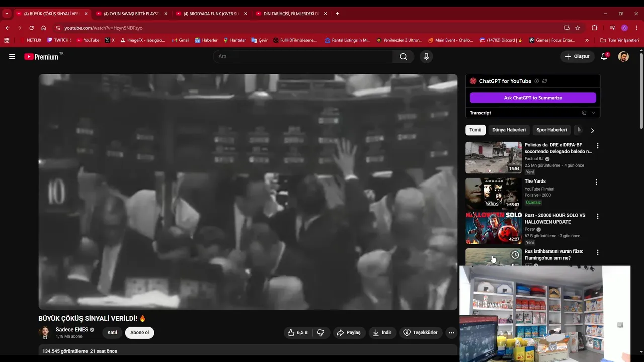The image size is (644, 362).
Task: Click the Teşekkürler thanks button
Action: 421,333
